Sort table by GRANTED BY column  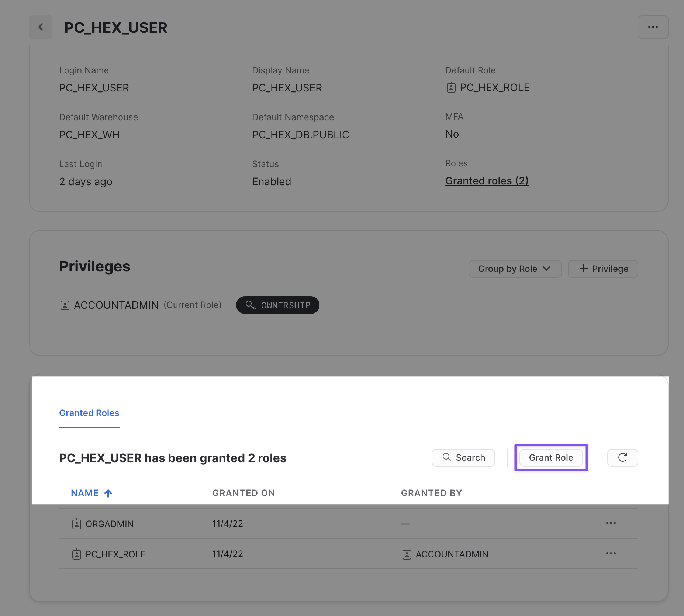pos(431,493)
